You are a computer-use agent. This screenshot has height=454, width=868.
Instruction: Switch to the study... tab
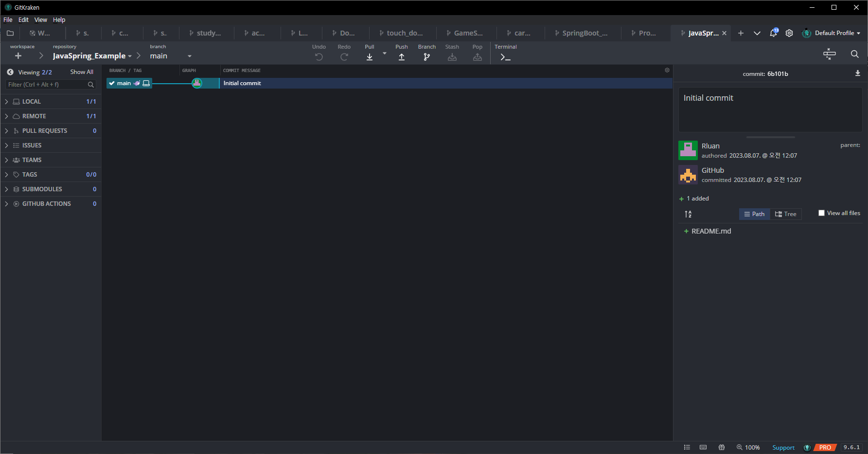(x=206, y=33)
